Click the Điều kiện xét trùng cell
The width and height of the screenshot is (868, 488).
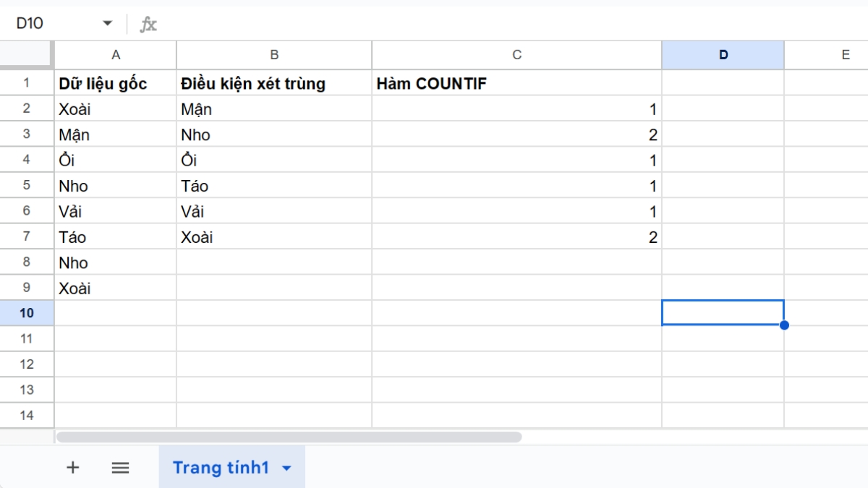pyautogui.click(x=274, y=84)
